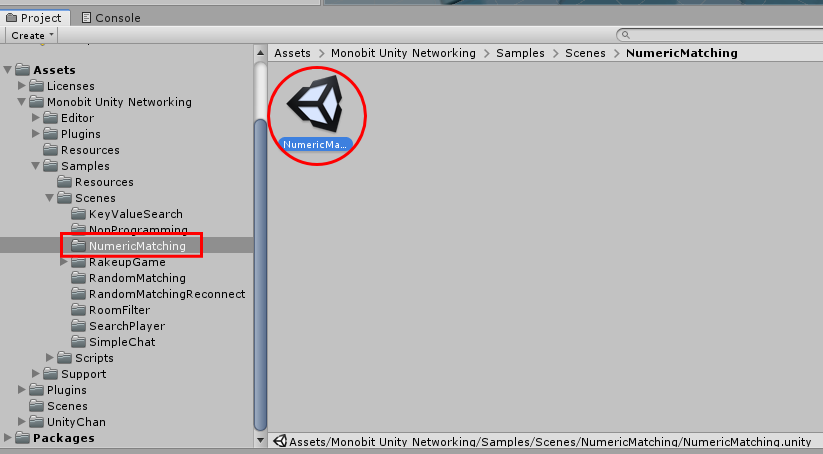Image resolution: width=823 pixels, height=454 pixels.
Task: Select the KeyValueSearch folder icon
Action: [78, 214]
